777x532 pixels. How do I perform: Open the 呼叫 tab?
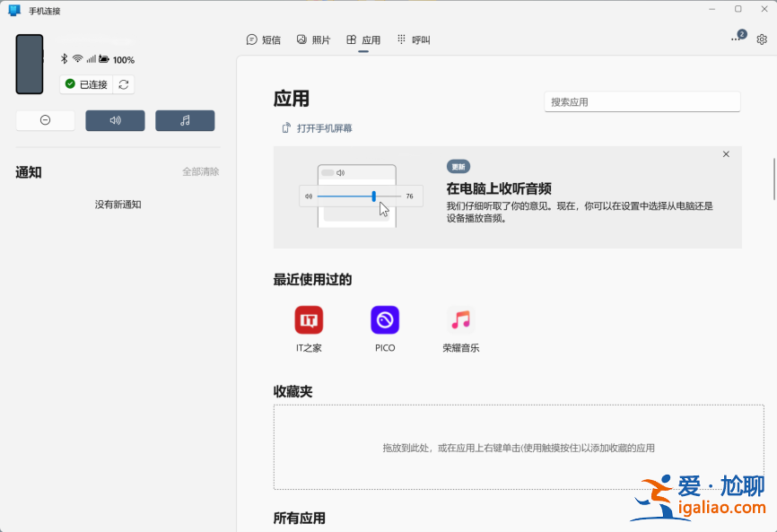[413, 39]
